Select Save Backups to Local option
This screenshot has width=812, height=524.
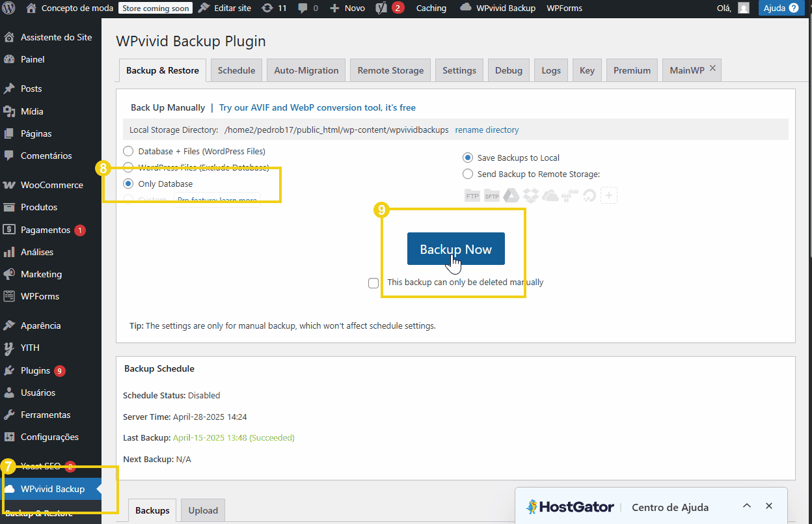tap(468, 158)
